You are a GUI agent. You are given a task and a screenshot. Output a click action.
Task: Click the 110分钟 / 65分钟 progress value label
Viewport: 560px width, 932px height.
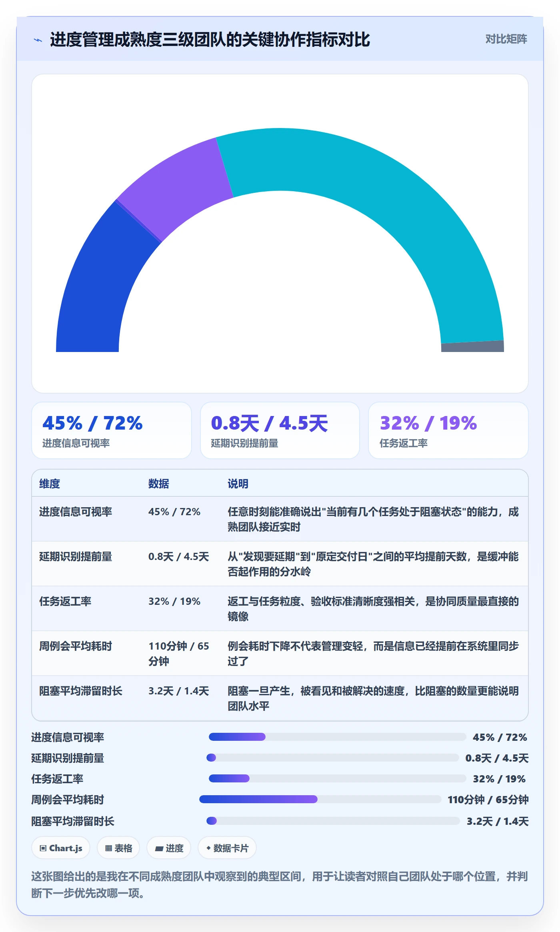pyautogui.click(x=488, y=800)
